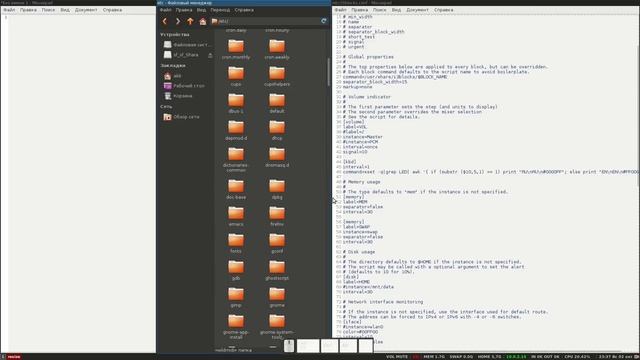The height and width of the screenshot is (360, 640).
Task: Select the cupshelpers folder
Action: click(277, 76)
